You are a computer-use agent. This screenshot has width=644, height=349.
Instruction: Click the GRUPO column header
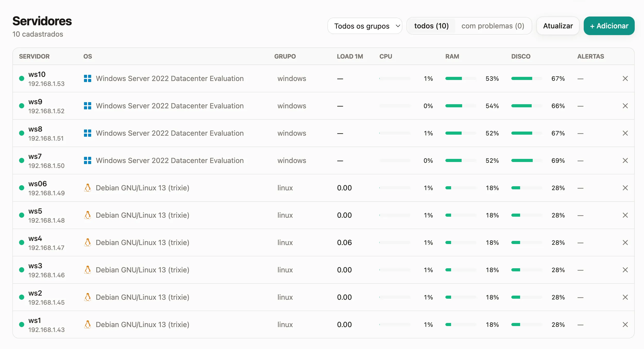point(285,56)
